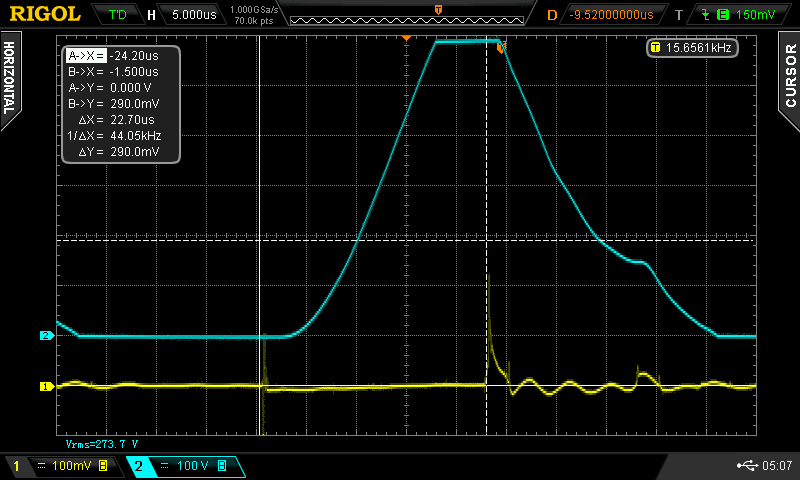Click the 70.0k pts memory depth text
The image size is (800, 480).
pos(254,20)
